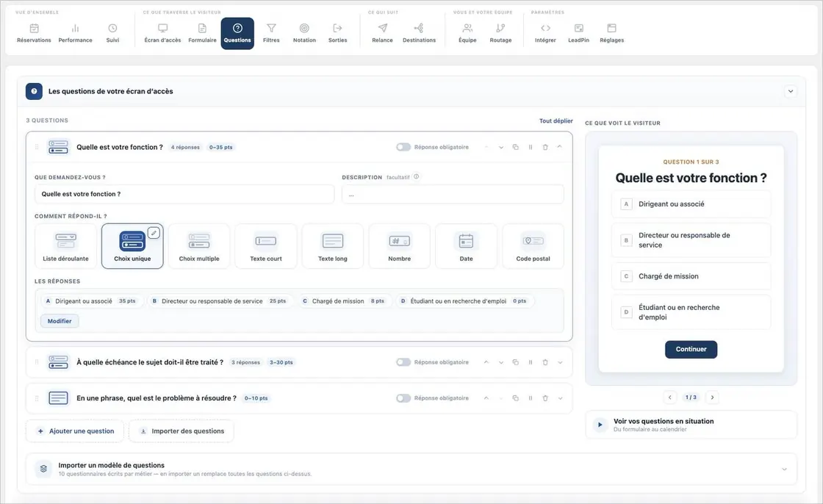Open the Réservations calendar icon
The width and height of the screenshot is (823, 504).
click(34, 29)
